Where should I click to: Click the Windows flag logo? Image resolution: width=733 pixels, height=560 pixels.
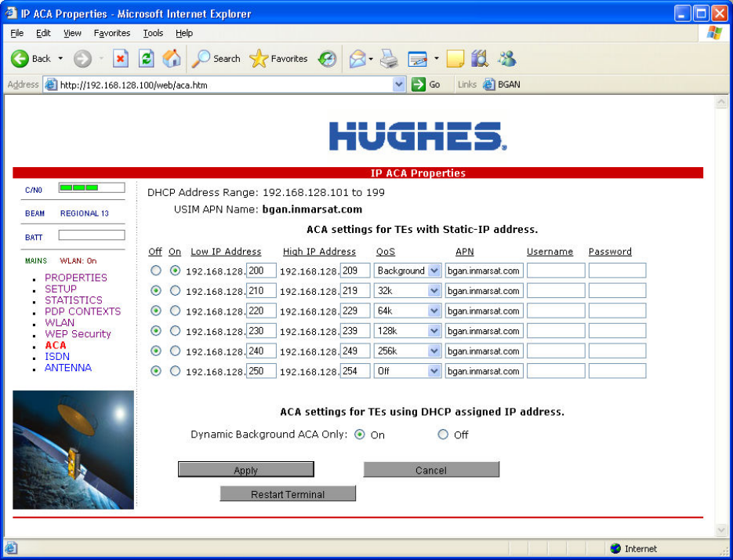point(714,33)
